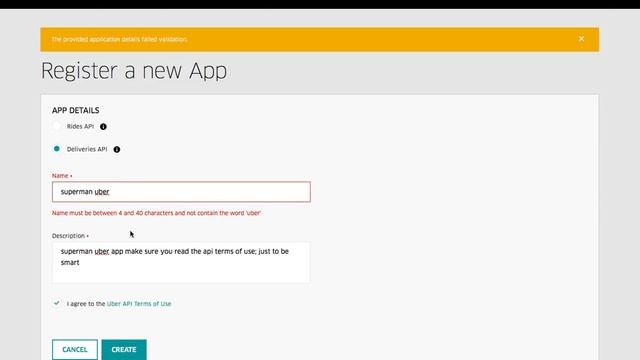Click the name validation error message text
This screenshot has height=360, width=640.
click(156, 213)
